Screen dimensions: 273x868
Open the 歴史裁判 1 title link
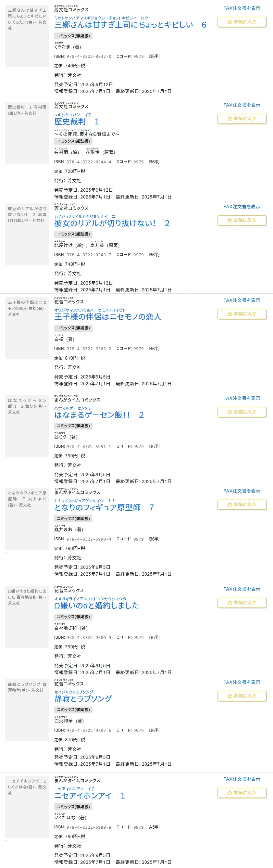77,121
